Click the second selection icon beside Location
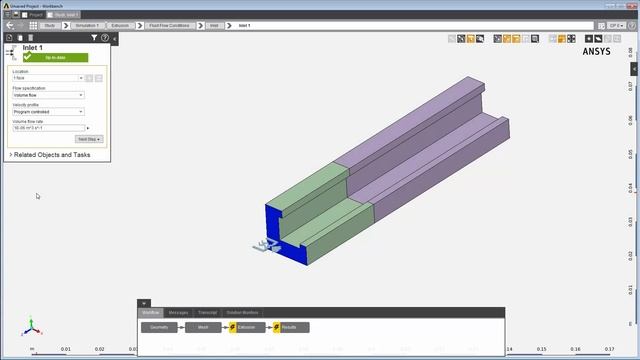Screen dimensions: 640x360 click(x=99, y=78)
